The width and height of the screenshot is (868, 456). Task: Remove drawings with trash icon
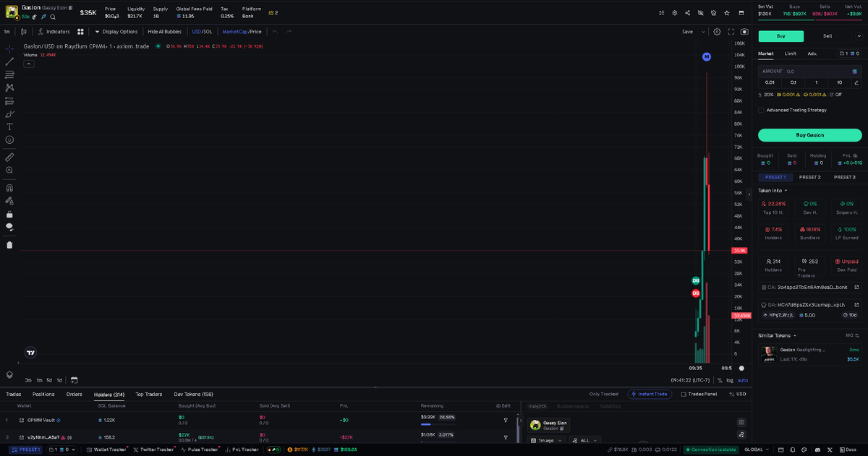click(x=9, y=245)
